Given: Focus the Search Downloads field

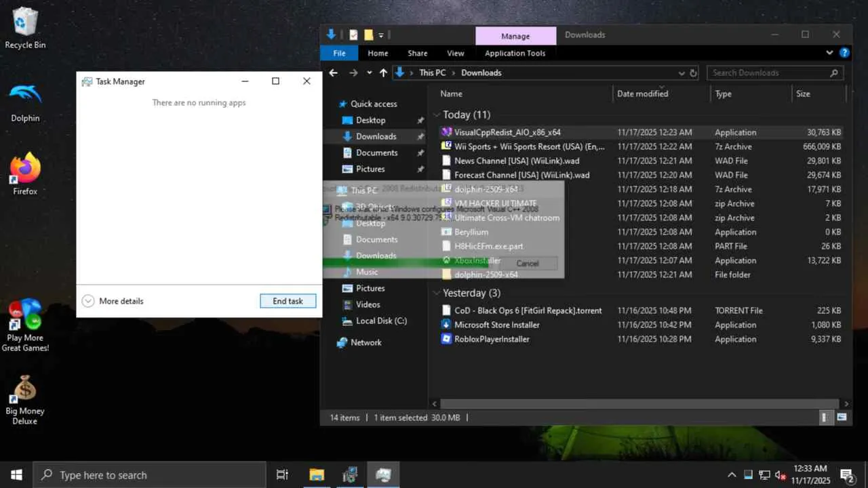Looking at the screenshot, I should 776,73.
